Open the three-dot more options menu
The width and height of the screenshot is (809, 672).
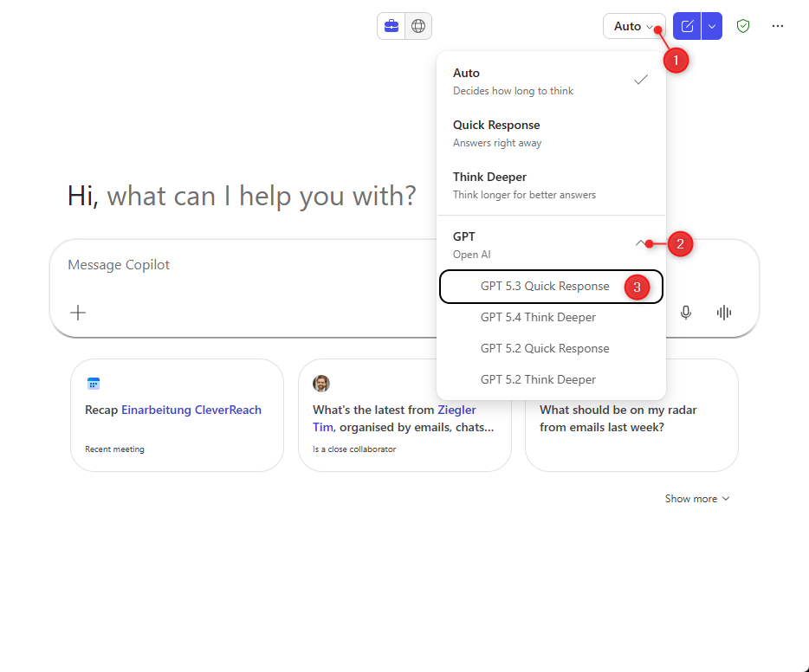tap(778, 26)
